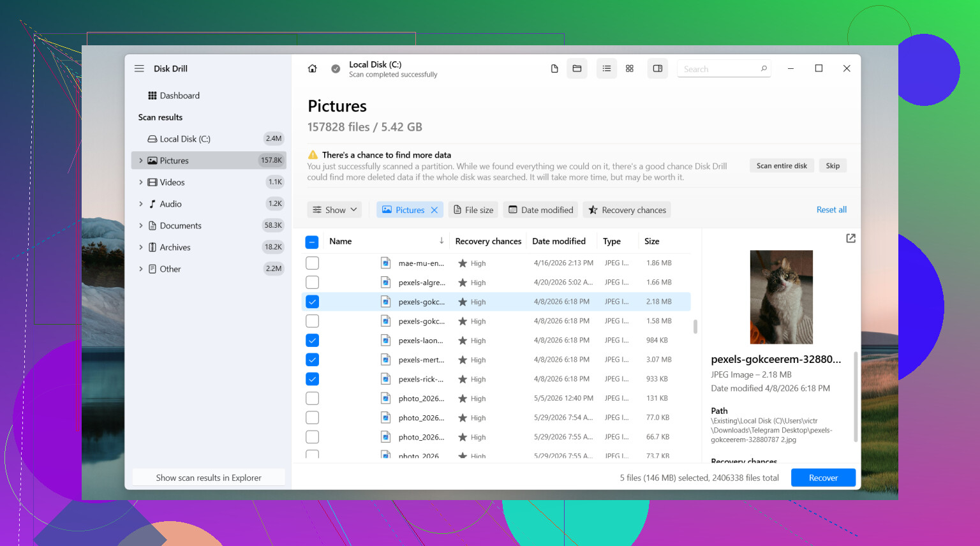
Task: Click the warning triangle icon in the notice
Action: 313,155
